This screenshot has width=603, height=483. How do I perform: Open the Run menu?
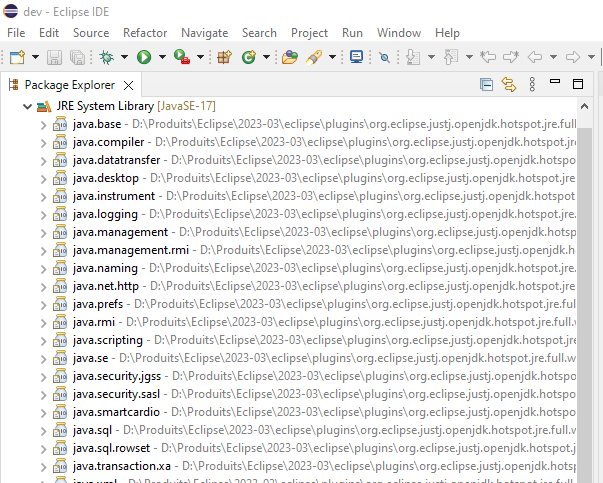pyautogui.click(x=352, y=33)
